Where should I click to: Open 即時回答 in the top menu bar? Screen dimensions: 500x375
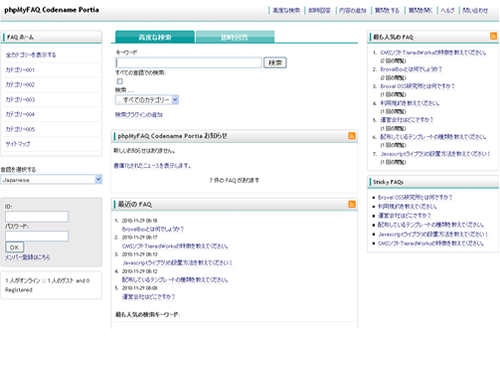(x=319, y=11)
